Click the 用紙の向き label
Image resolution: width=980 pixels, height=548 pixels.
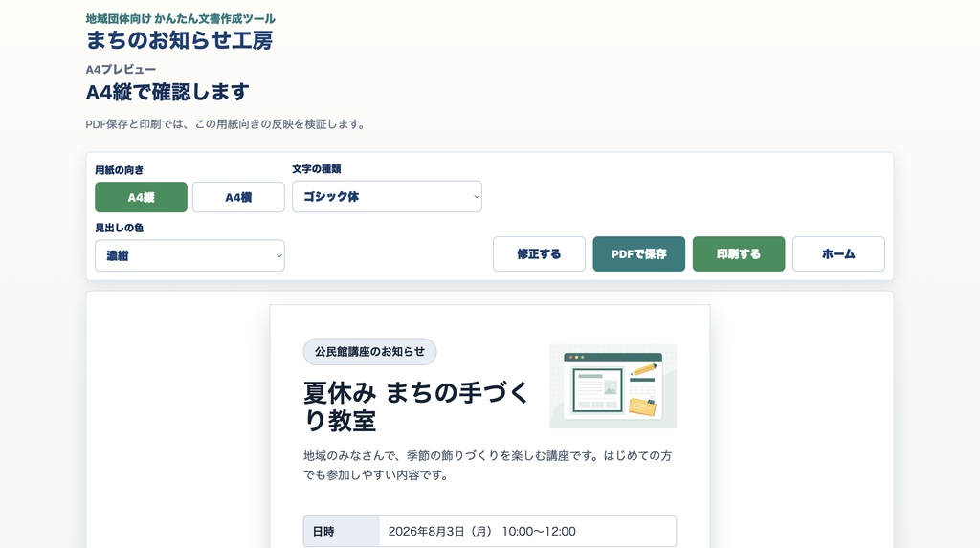tap(119, 170)
